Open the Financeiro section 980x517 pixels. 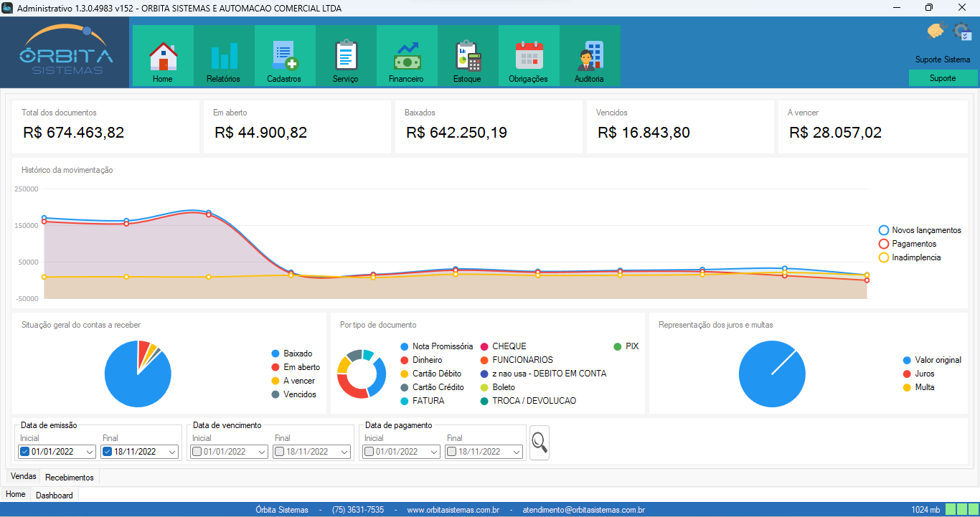coord(407,55)
